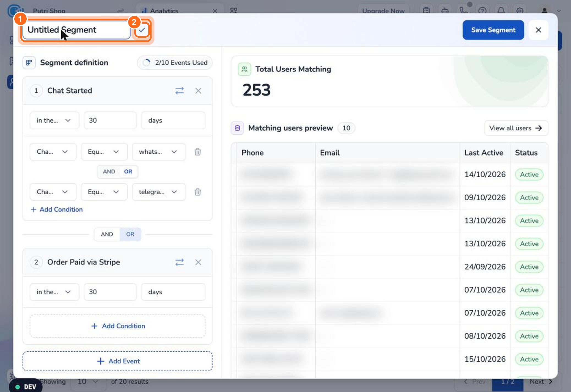Click the 2/10 Events Used progress indicator
The width and height of the screenshot is (571, 392).
pyautogui.click(x=175, y=63)
